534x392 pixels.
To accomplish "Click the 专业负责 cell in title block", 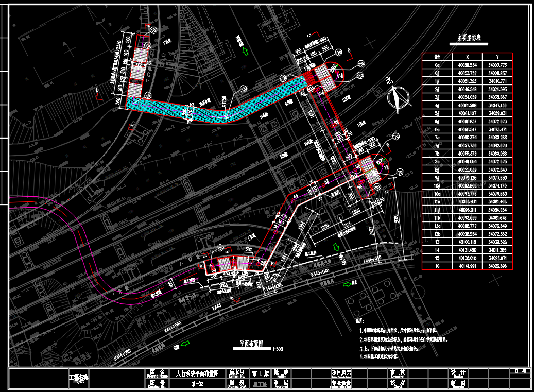I will click(341, 384).
